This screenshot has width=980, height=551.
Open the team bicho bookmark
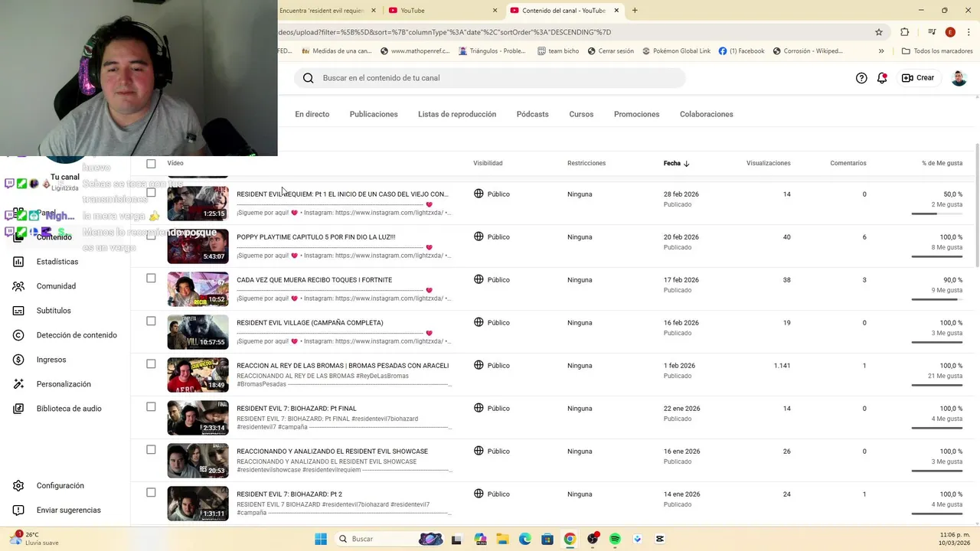[x=558, y=51]
